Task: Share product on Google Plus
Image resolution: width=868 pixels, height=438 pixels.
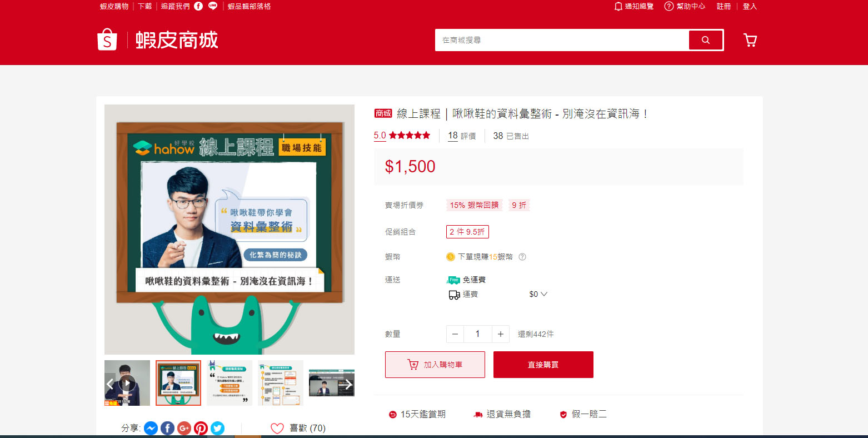Action: (x=184, y=428)
